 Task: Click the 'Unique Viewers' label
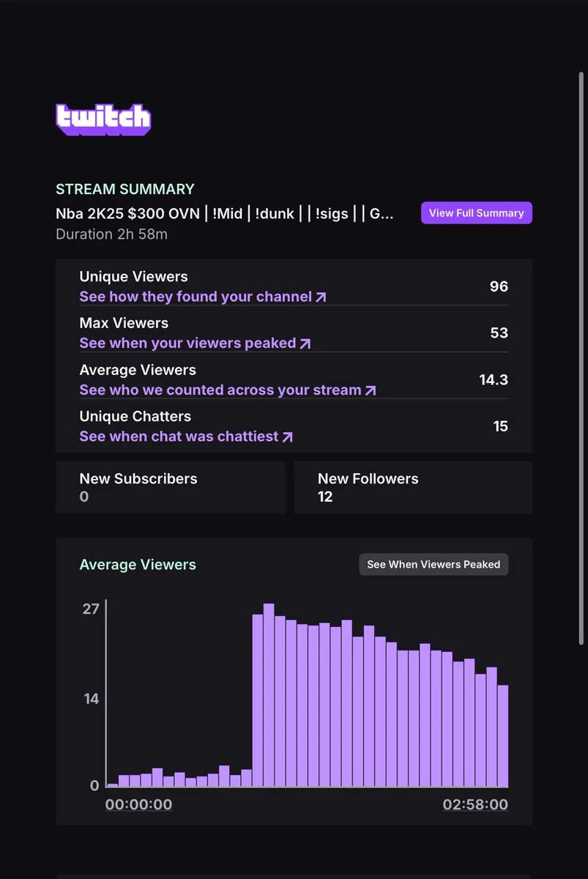(x=133, y=277)
